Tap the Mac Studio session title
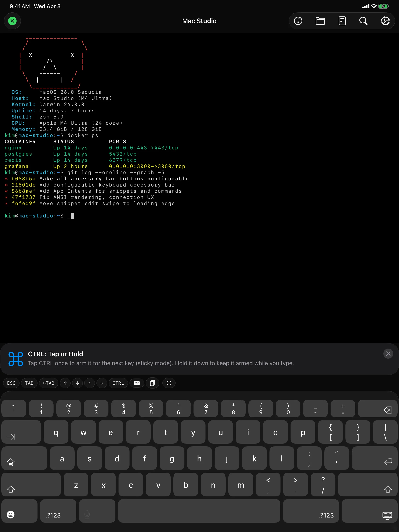 tap(199, 21)
